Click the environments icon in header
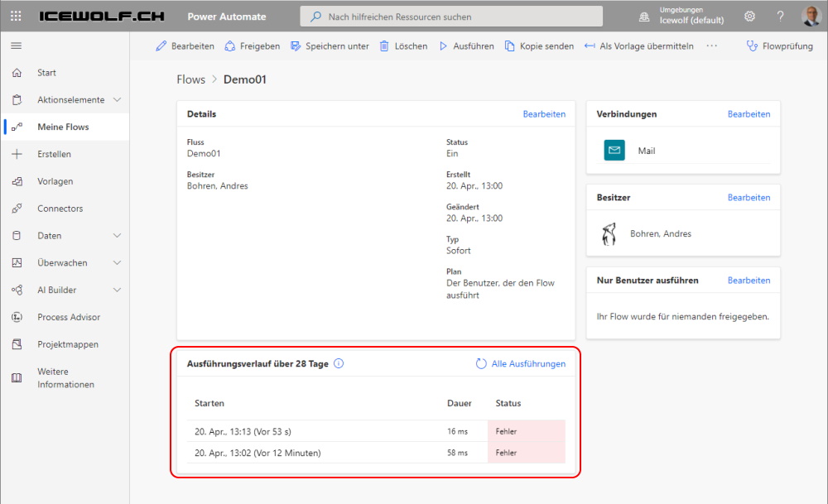 click(644, 17)
